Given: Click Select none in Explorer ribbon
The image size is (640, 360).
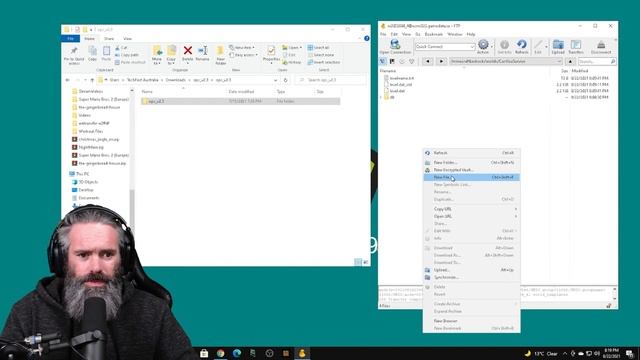Looking at the screenshot, I should [320, 55].
